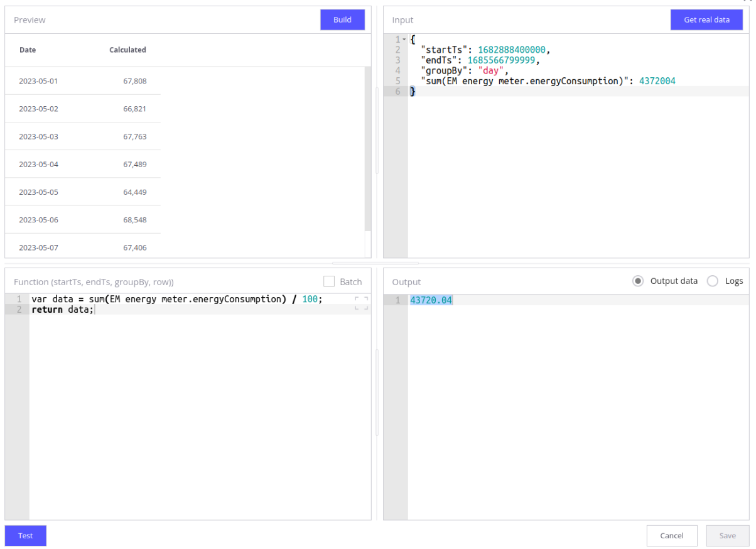Select the Output data radio option
The image size is (756, 549).
pos(638,281)
